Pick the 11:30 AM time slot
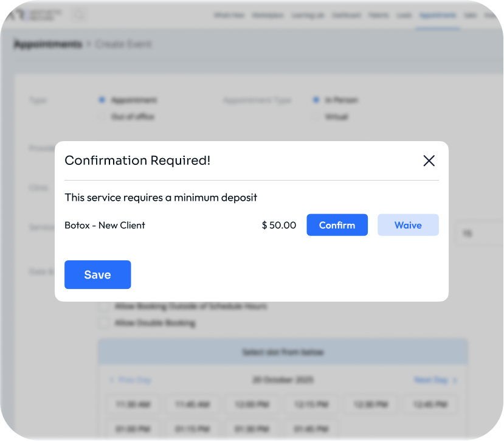Screen dimensions: 504x441 tap(133, 405)
